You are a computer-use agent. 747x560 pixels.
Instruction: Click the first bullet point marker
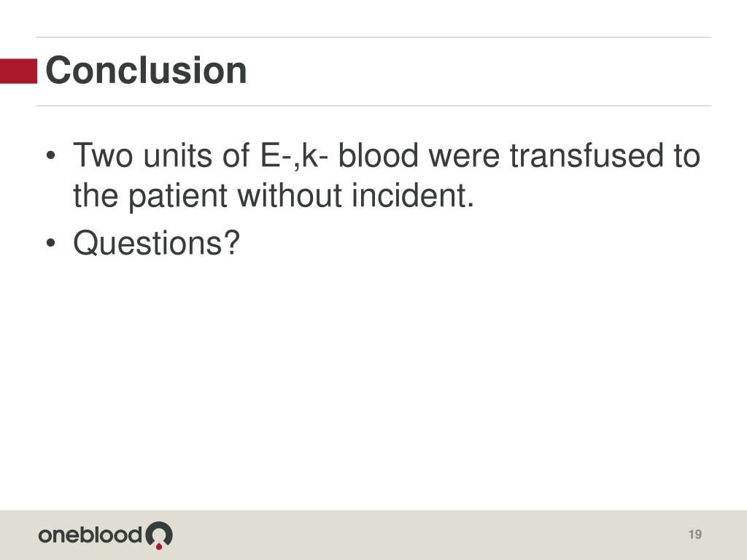(x=51, y=156)
